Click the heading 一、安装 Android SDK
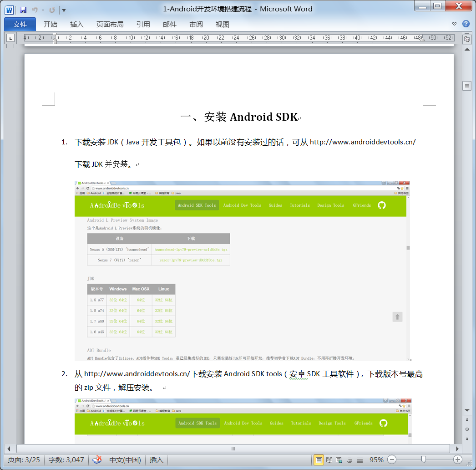 click(x=239, y=117)
